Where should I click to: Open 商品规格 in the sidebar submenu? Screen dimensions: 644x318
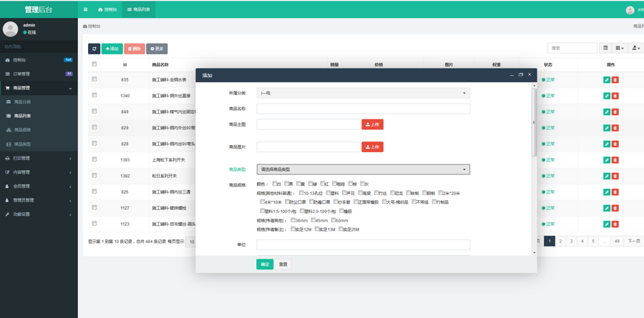click(x=22, y=129)
